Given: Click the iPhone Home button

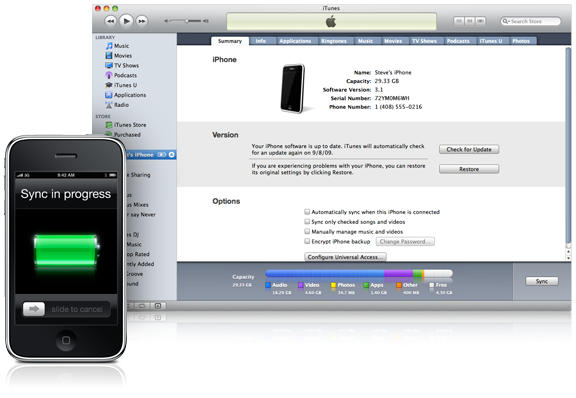Looking at the screenshot, I should pyautogui.click(x=66, y=340).
